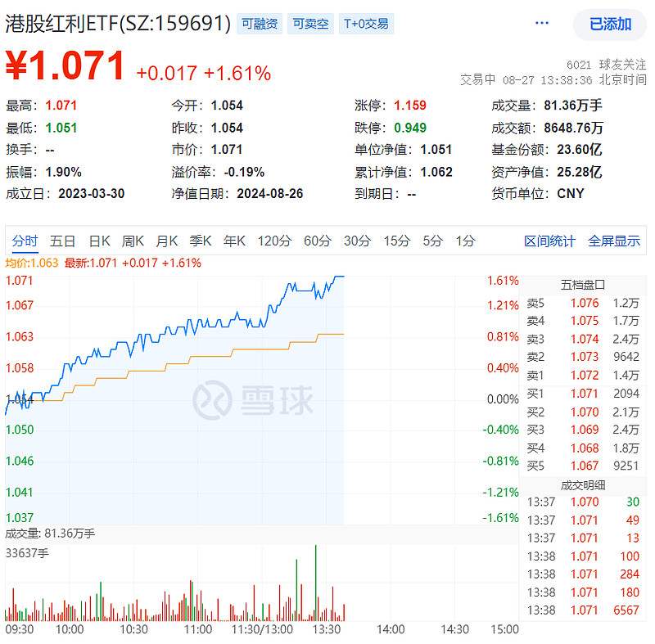Click the current price ¥1.071
This screenshot has width=655, height=644.
[65, 65]
